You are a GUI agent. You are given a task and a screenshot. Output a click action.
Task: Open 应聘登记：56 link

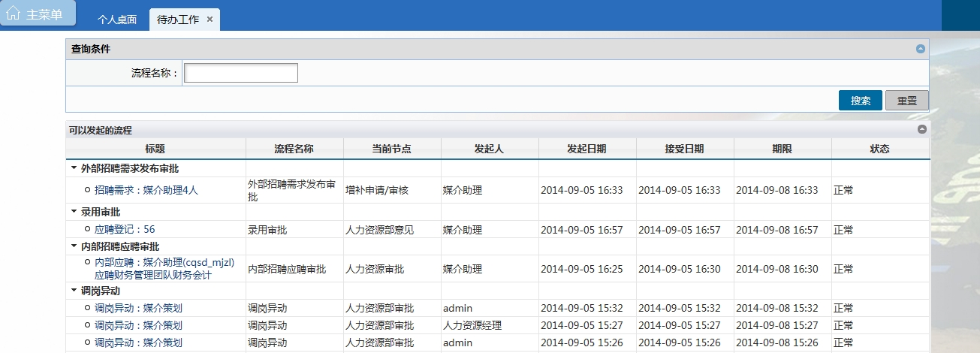[125, 230]
